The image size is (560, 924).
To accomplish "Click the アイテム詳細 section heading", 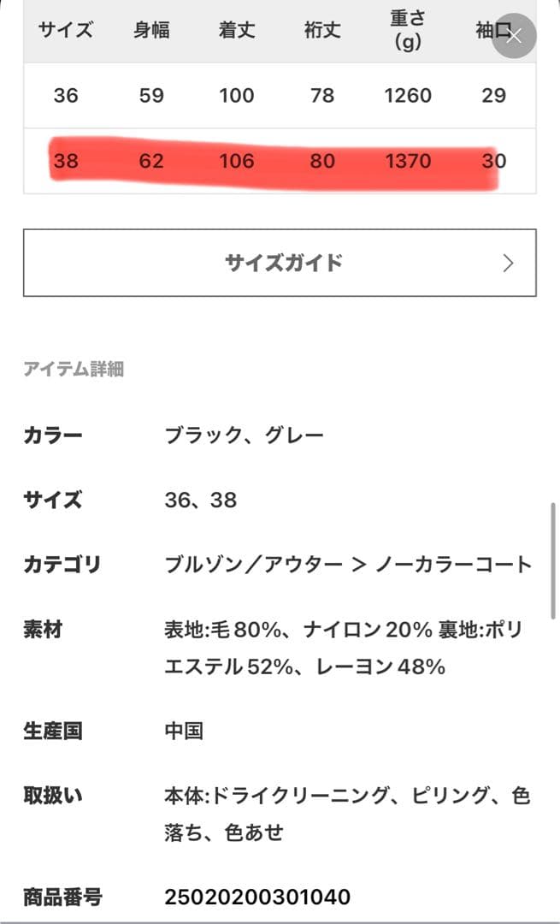I will [x=74, y=370].
